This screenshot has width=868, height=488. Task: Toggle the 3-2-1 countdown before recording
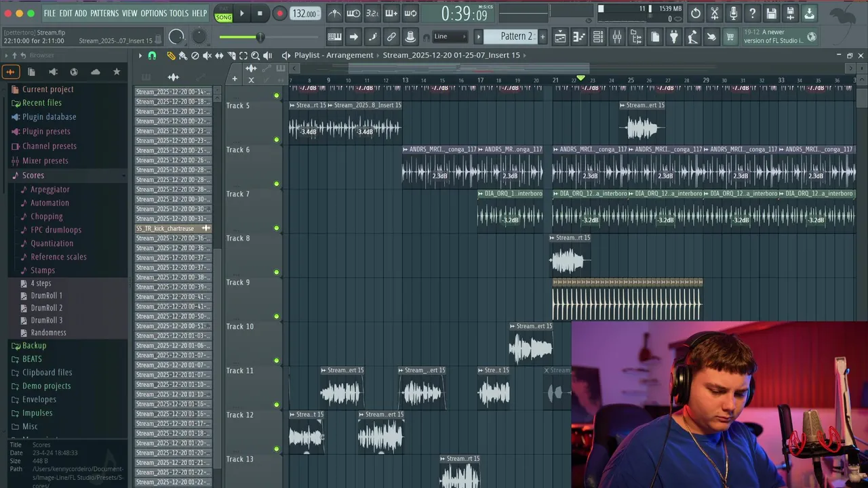372,14
